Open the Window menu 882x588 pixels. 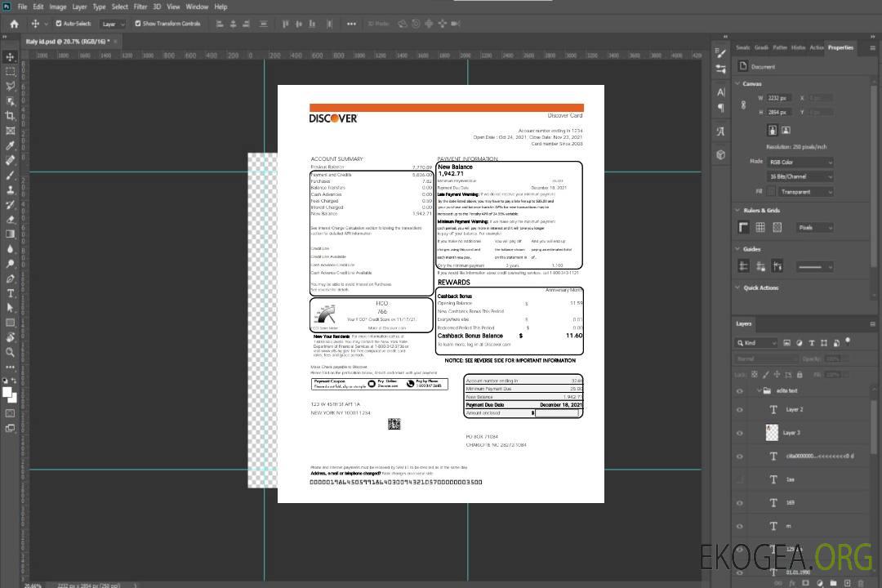coord(197,7)
